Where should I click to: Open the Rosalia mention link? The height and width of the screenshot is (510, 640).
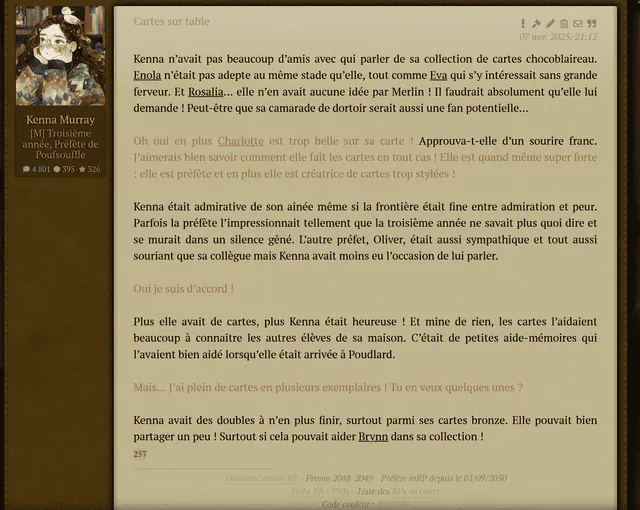pyautogui.click(x=206, y=92)
